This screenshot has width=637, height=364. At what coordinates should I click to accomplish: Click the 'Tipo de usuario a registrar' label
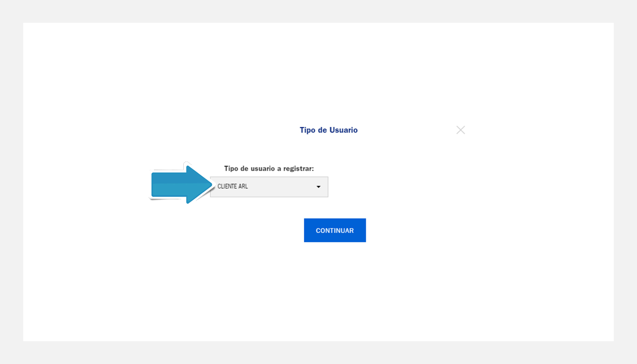[269, 168]
